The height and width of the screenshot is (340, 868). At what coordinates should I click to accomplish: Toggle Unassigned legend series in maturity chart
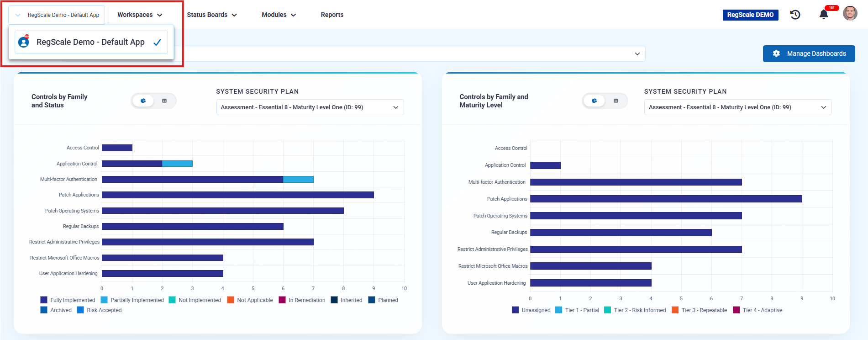point(531,310)
